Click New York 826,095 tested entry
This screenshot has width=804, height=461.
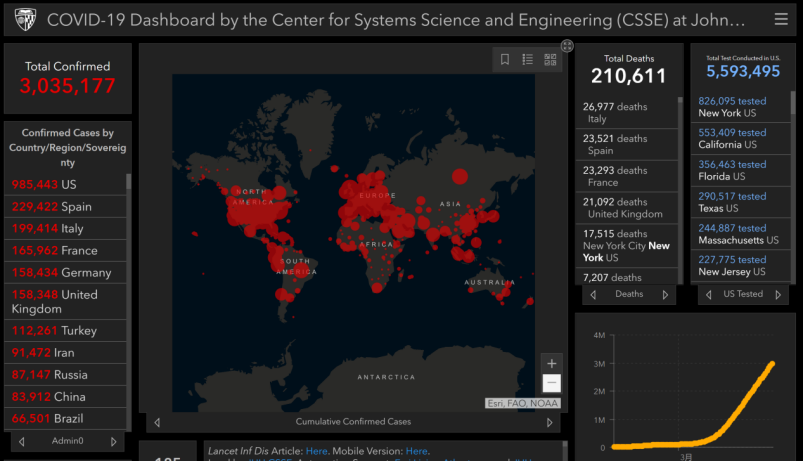740,107
